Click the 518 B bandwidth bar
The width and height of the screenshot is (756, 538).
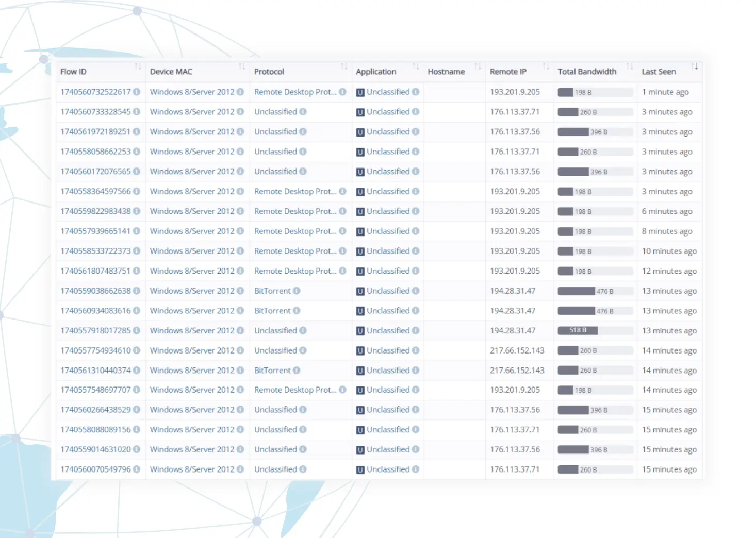click(578, 330)
